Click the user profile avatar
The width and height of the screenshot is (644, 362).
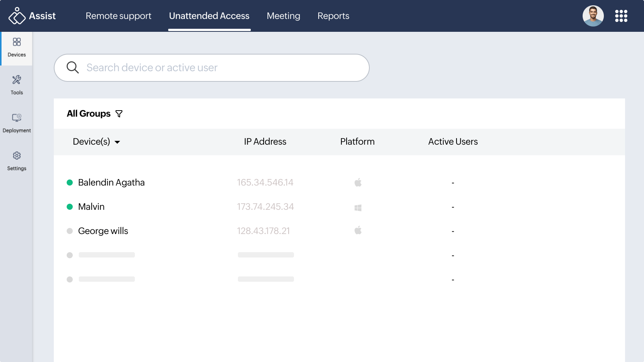593,16
